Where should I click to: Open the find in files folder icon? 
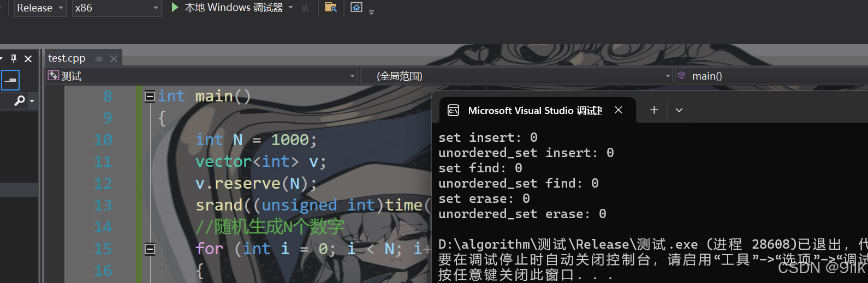[331, 8]
